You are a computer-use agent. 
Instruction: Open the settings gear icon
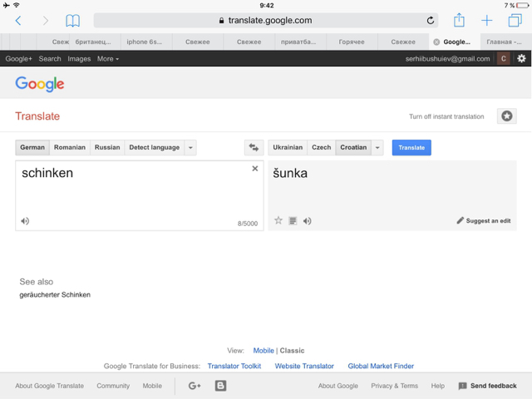pyautogui.click(x=521, y=59)
